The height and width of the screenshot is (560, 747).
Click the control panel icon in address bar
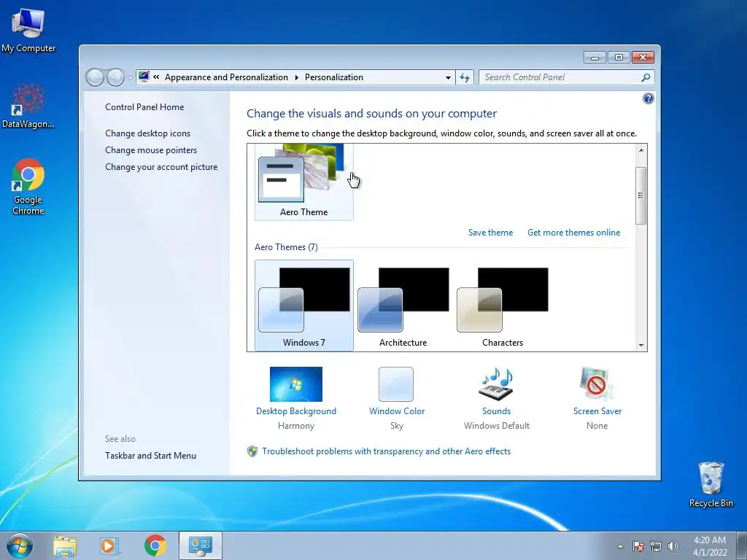click(x=144, y=77)
